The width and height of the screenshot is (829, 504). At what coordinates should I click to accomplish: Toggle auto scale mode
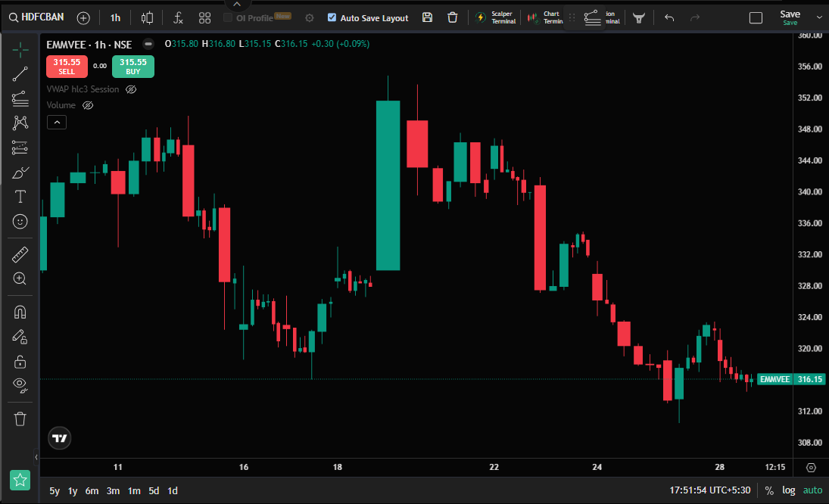(x=812, y=491)
